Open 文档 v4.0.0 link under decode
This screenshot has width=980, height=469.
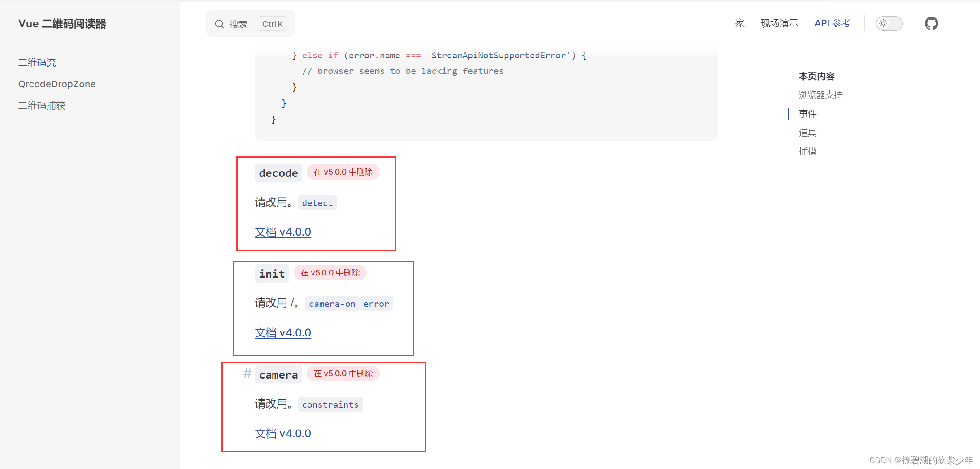[x=283, y=232]
